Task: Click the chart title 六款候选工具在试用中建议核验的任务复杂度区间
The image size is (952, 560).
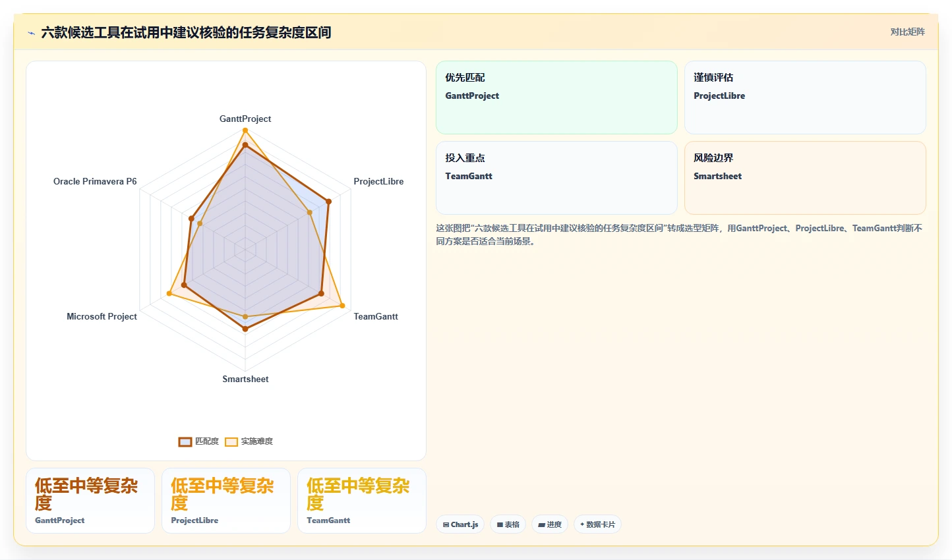Action: click(186, 33)
